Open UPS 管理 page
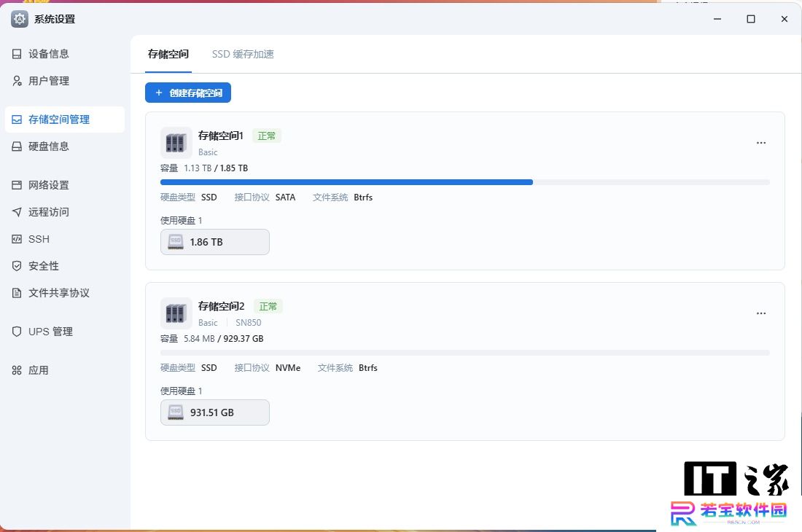The height and width of the screenshot is (532, 802). pos(64,332)
